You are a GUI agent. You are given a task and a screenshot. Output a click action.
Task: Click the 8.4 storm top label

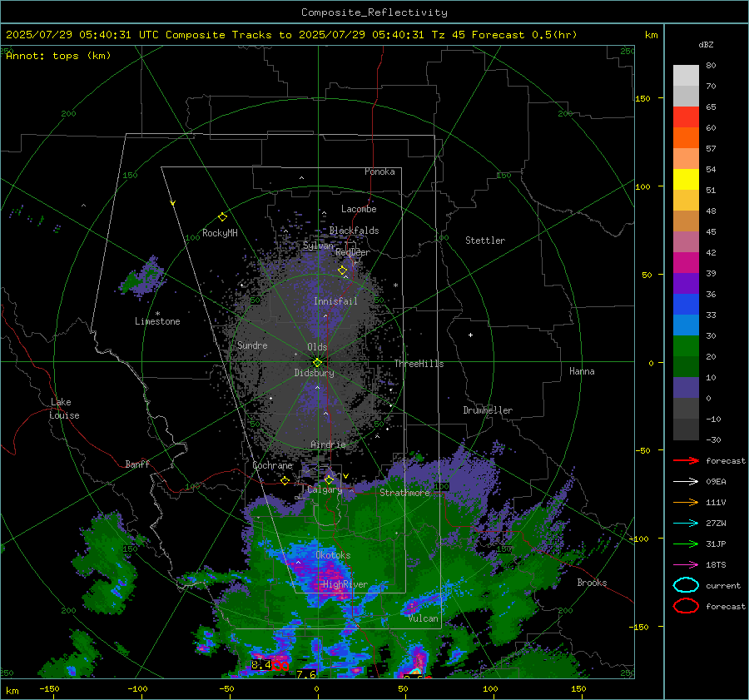coord(261,665)
